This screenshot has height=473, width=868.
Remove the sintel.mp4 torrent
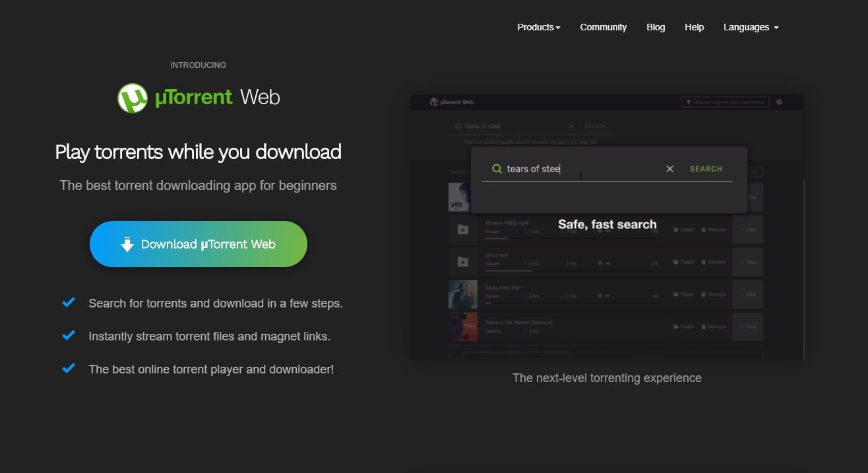(x=713, y=262)
